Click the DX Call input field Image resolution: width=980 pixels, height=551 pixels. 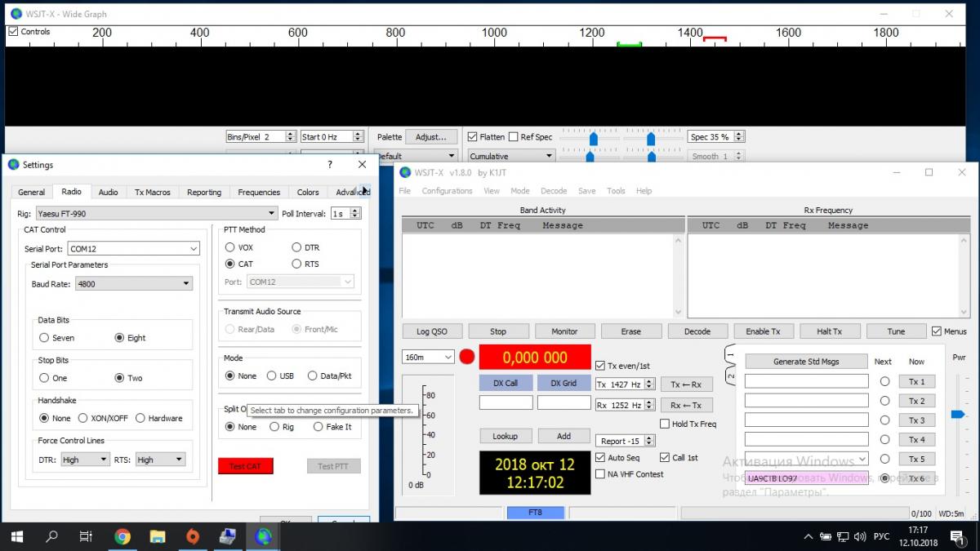point(506,402)
